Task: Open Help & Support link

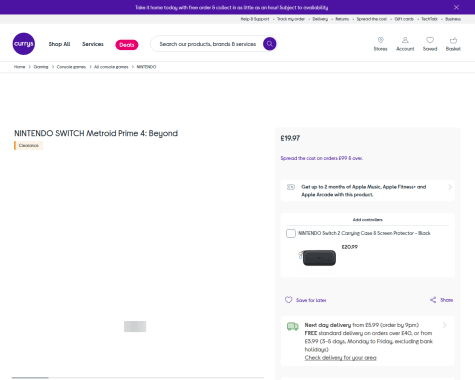Action: coord(255,19)
